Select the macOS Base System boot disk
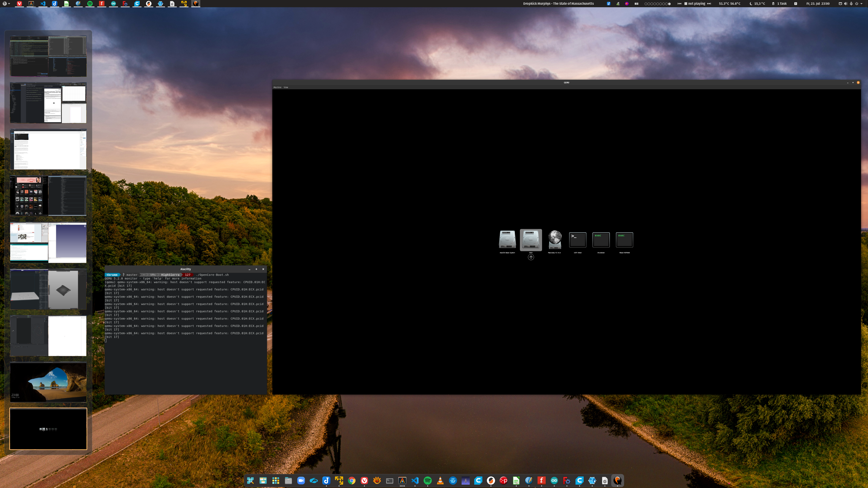 click(507, 240)
